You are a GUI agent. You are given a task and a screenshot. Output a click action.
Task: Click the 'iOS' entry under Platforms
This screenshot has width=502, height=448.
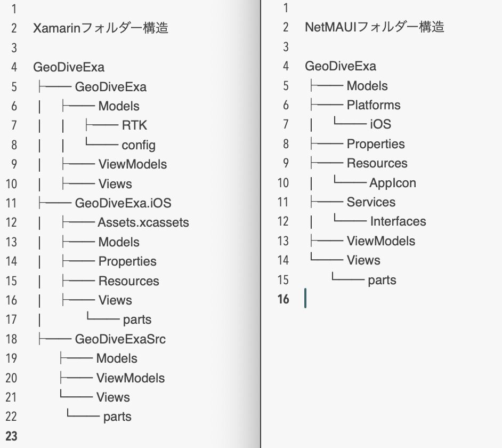(380, 124)
